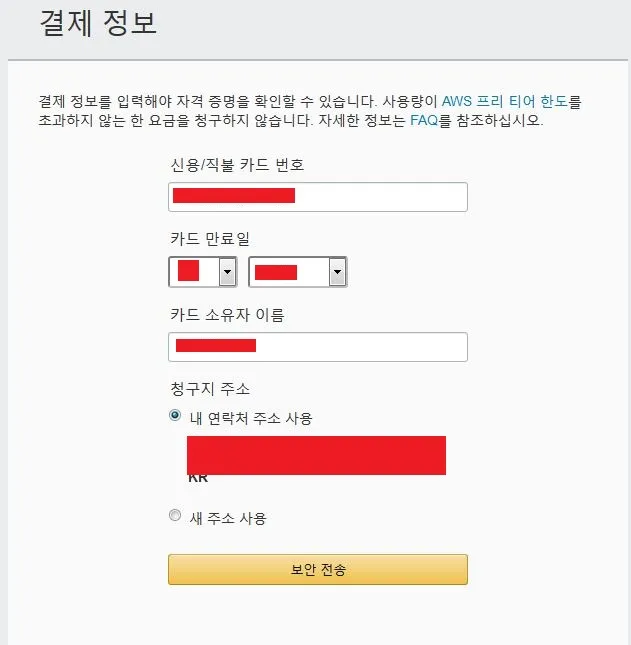This screenshot has height=645, width=631.
Task: Open the card expiration month dropdown
Action: click(203, 271)
